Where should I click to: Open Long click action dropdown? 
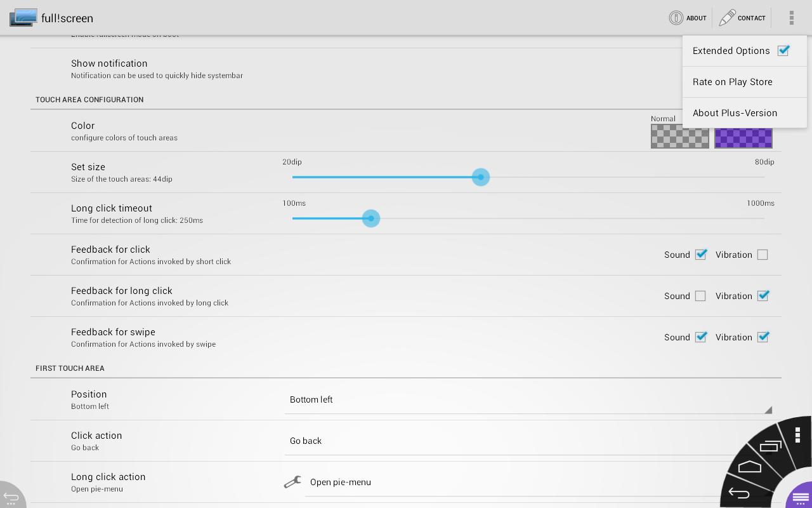click(x=538, y=483)
